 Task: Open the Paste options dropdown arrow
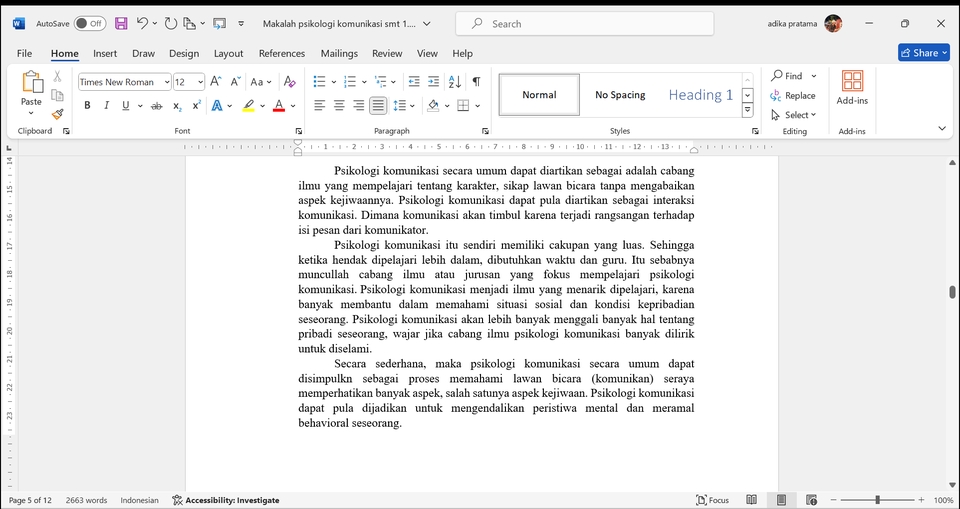point(31,114)
